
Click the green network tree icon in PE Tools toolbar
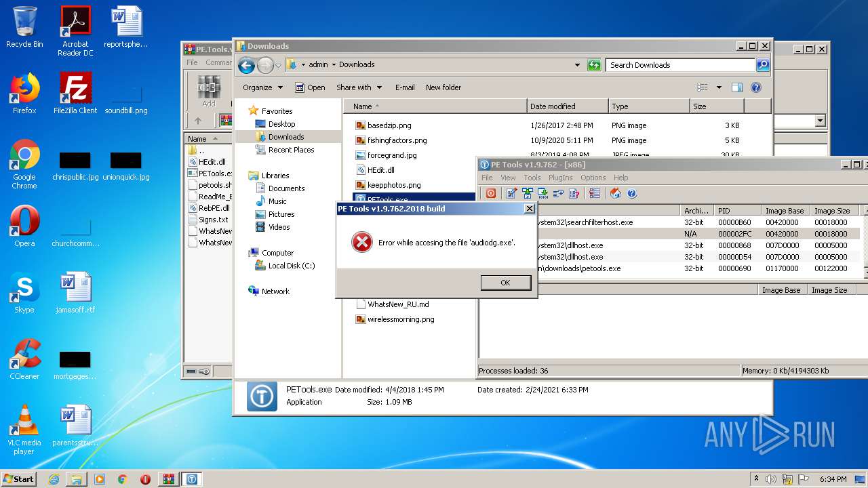click(527, 194)
